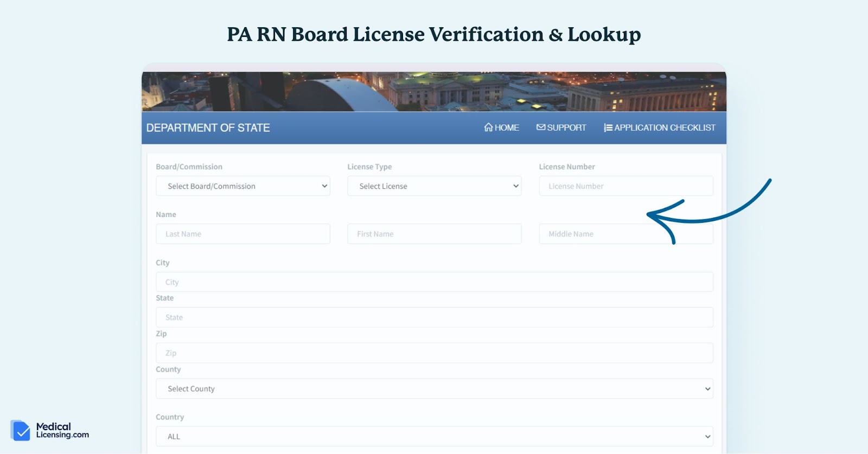Click the Application Checklist list icon

click(608, 127)
